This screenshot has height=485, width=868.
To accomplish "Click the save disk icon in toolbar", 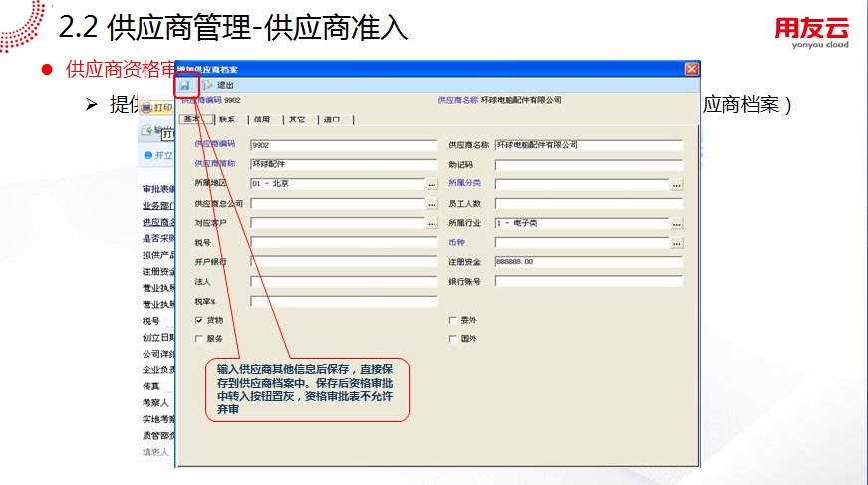I will click(x=185, y=86).
